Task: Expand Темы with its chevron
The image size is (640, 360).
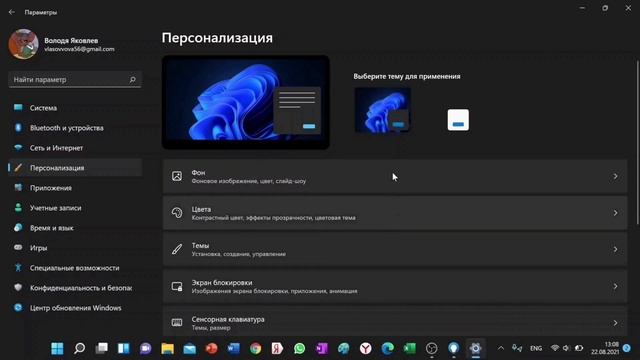Action: (615, 249)
